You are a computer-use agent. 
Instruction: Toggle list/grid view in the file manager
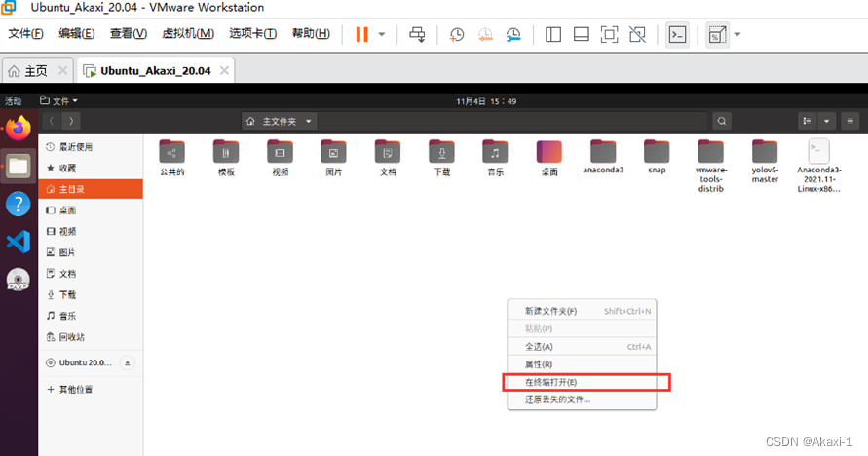click(x=807, y=121)
